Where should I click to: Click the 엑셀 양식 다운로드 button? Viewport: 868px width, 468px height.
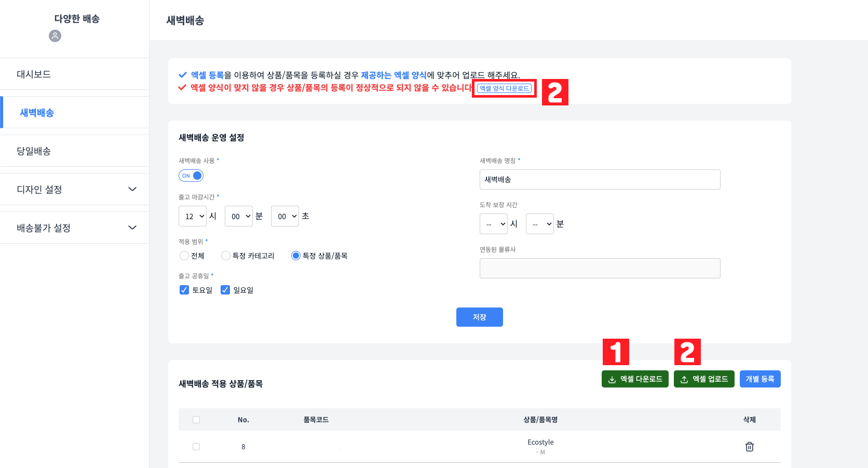[x=504, y=88]
